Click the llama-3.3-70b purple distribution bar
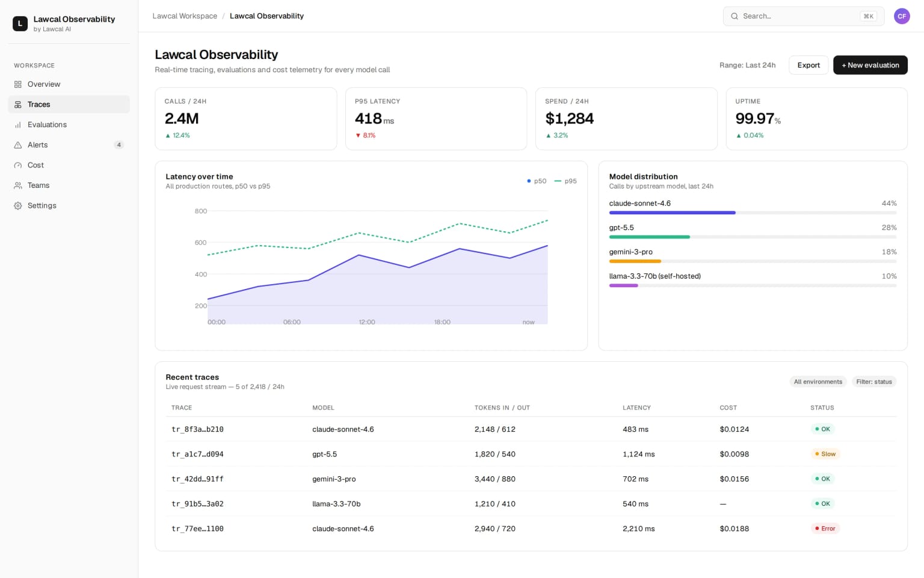Screen dimensions: 924x578 coord(624,285)
